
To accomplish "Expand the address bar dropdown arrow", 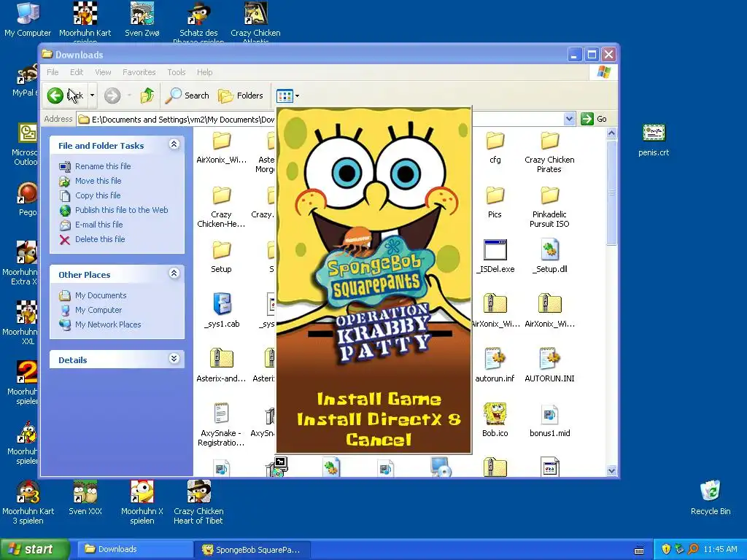I will tap(569, 119).
